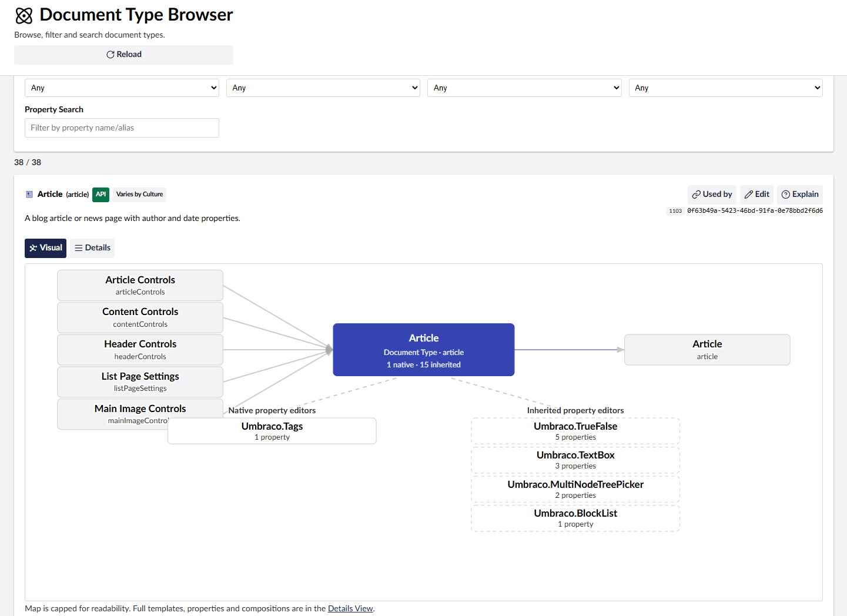The height and width of the screenshot is (616, 847).
Task: Switch to the Details tab
Action: tap(92, 248)
